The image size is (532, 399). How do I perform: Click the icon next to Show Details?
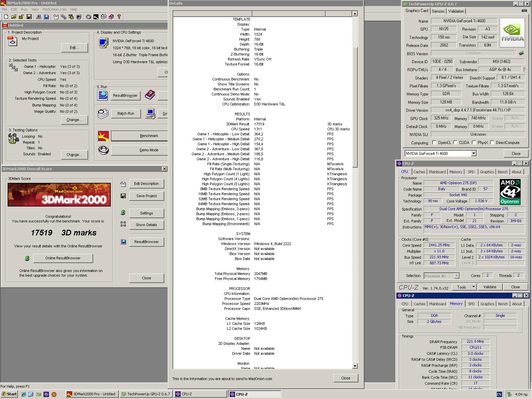tap(123, 224)
